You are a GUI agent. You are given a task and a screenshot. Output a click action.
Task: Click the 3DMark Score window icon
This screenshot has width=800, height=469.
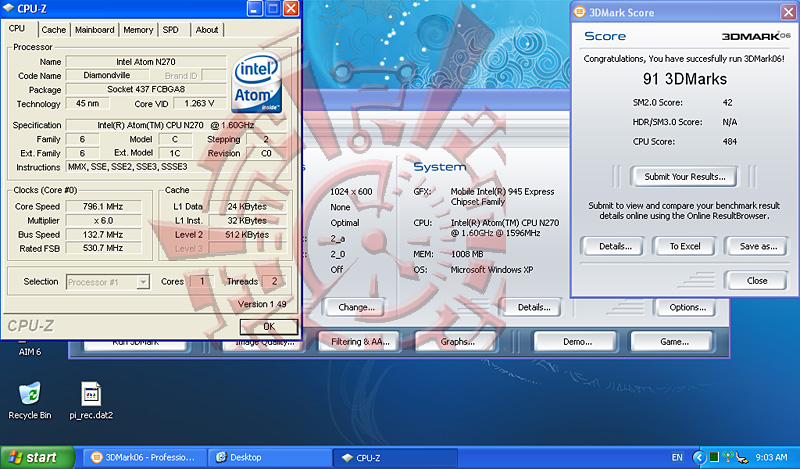point(580,12)
